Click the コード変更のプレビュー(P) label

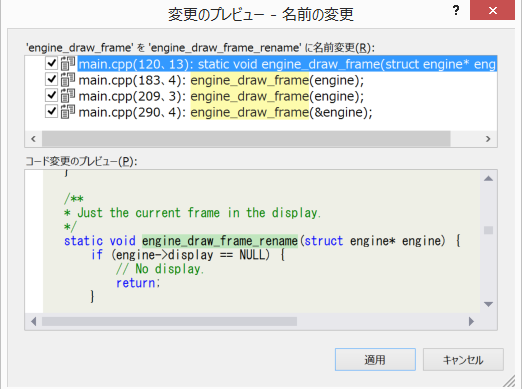pyautogui.click(x=81, y=161)
